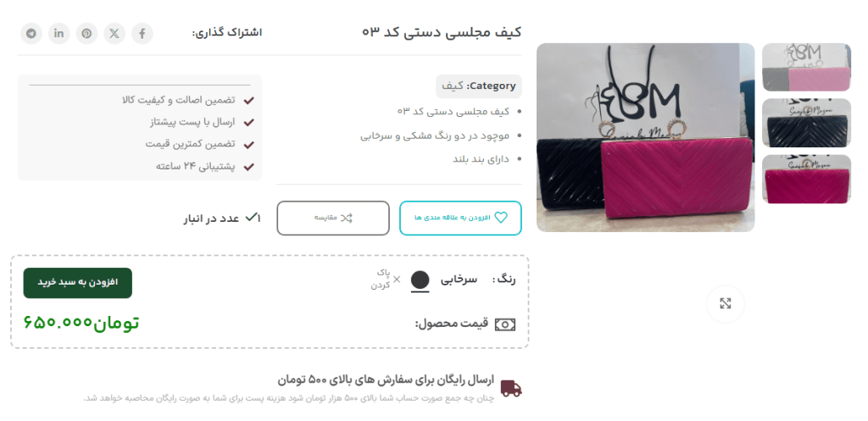Image resolution: width=868 pixels, height=421 pixels.
Task: Share product on Pinterest
Action: click(87, 33)
